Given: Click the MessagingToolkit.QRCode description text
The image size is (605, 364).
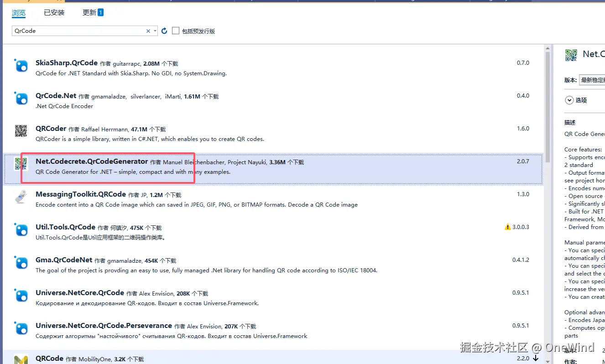Looking at the screenshot, I should coord(197,205).
